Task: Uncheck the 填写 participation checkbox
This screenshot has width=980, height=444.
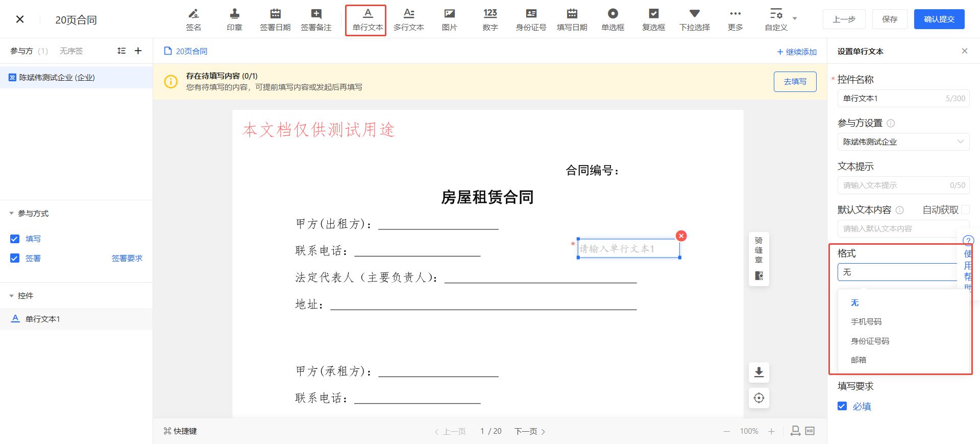Action: click(15, 239)
